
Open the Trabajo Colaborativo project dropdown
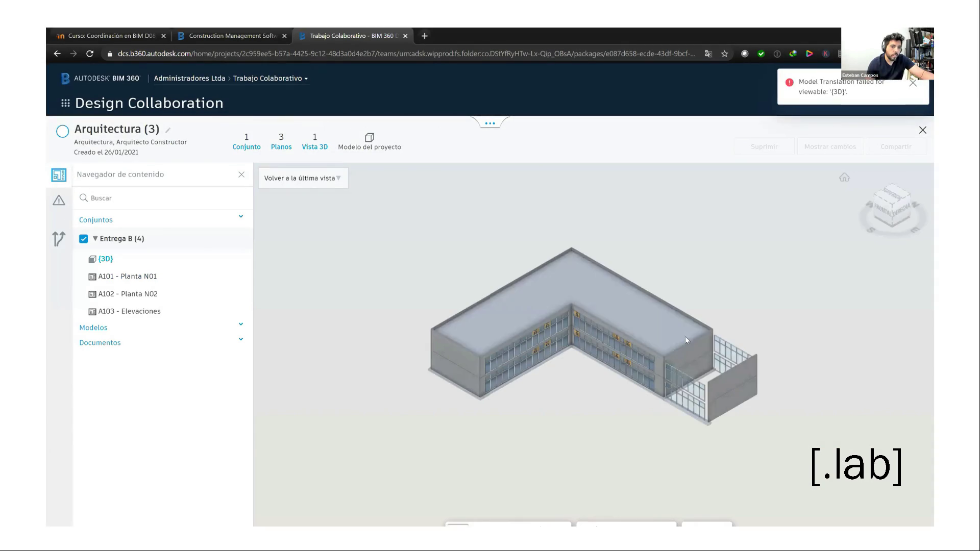pyautogui.click(x=270, y=79)
